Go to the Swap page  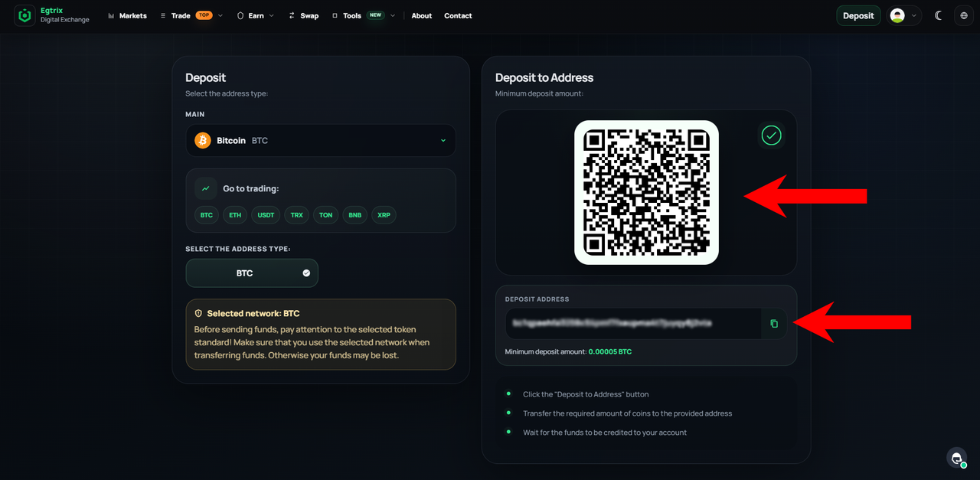[303, 15]
